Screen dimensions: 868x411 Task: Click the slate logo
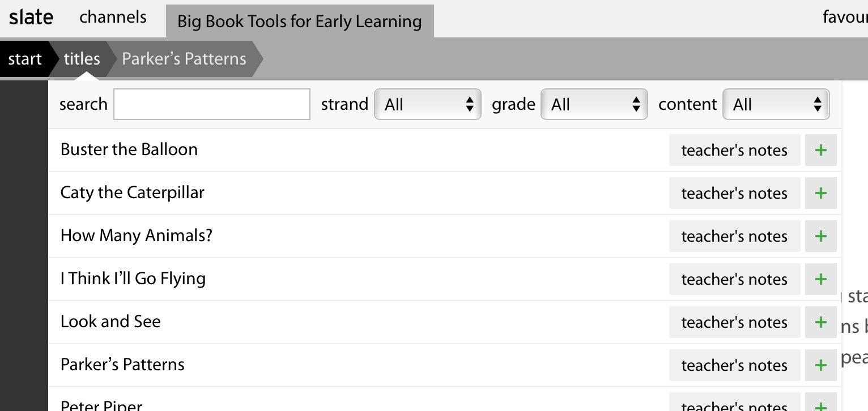pos(31,17)
